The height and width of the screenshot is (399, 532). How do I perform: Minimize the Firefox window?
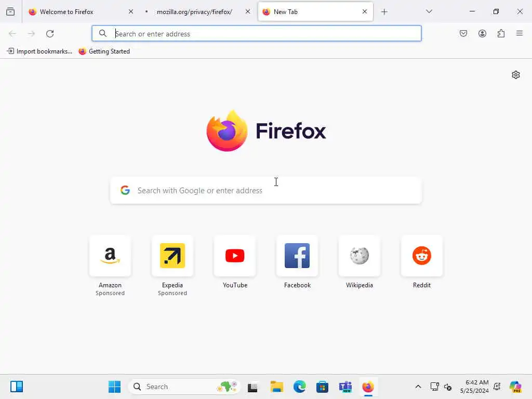coord(472,11)
